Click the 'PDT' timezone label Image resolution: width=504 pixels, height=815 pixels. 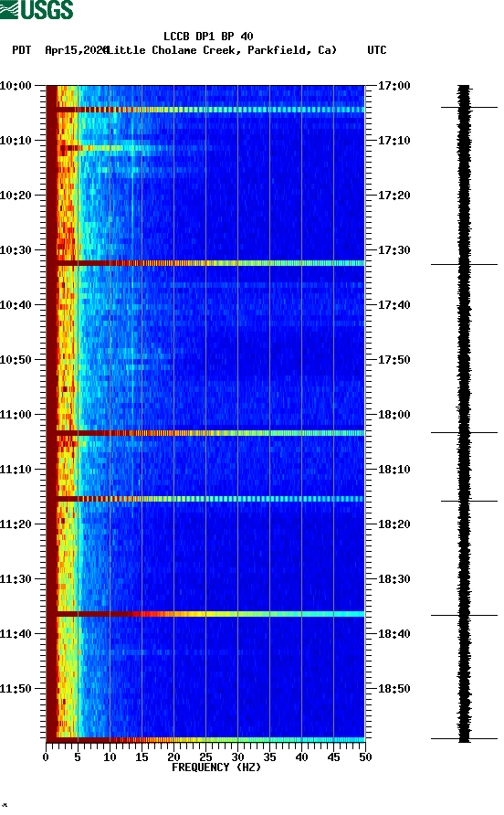[22, 50]
